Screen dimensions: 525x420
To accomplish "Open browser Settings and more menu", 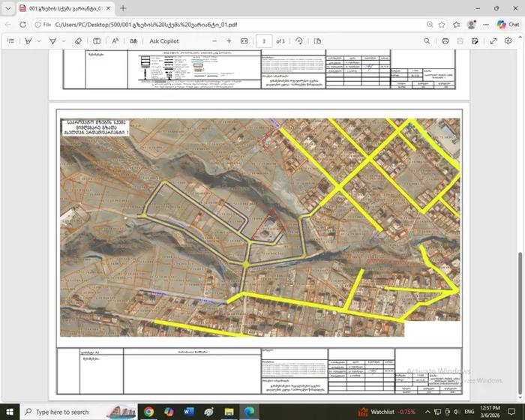I will [x=486, y=25].
